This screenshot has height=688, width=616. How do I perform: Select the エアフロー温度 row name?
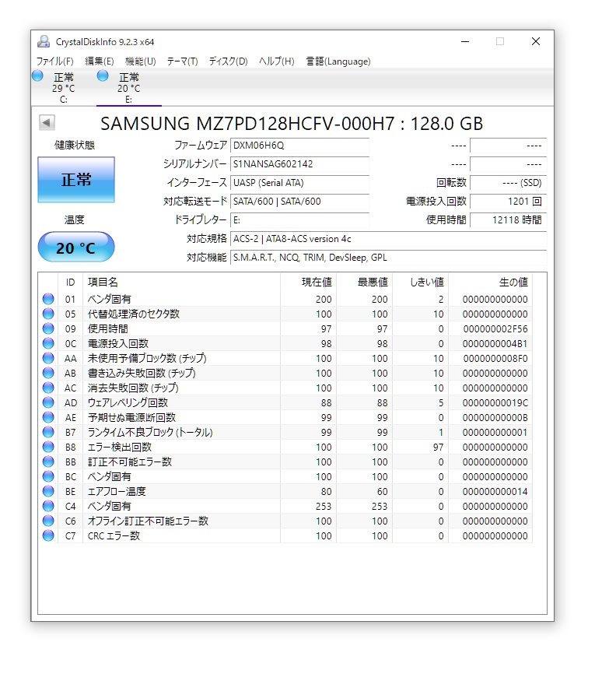(x=117, y=491)
